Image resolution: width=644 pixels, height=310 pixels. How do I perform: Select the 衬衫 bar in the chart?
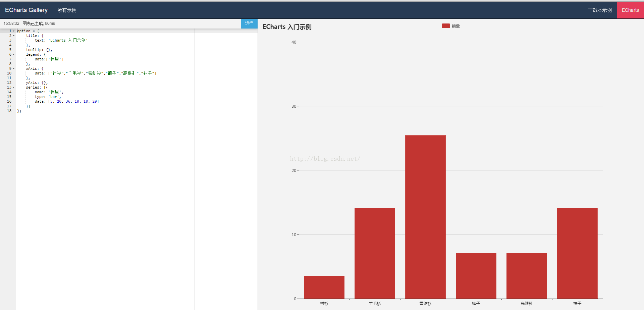click(324, 287)
